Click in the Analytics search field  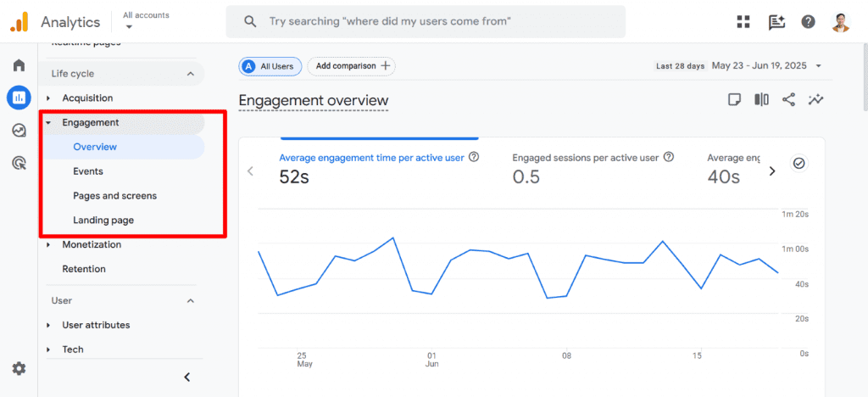(426, 21)
